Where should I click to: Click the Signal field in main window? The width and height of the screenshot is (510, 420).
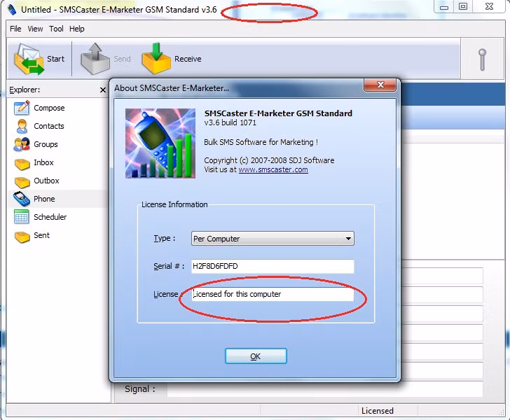pos(324,389)
